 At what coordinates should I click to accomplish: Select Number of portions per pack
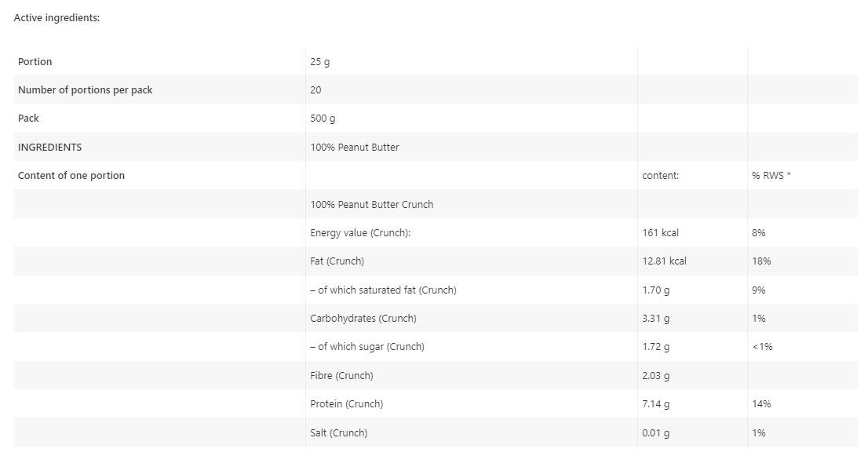[85, 89]
